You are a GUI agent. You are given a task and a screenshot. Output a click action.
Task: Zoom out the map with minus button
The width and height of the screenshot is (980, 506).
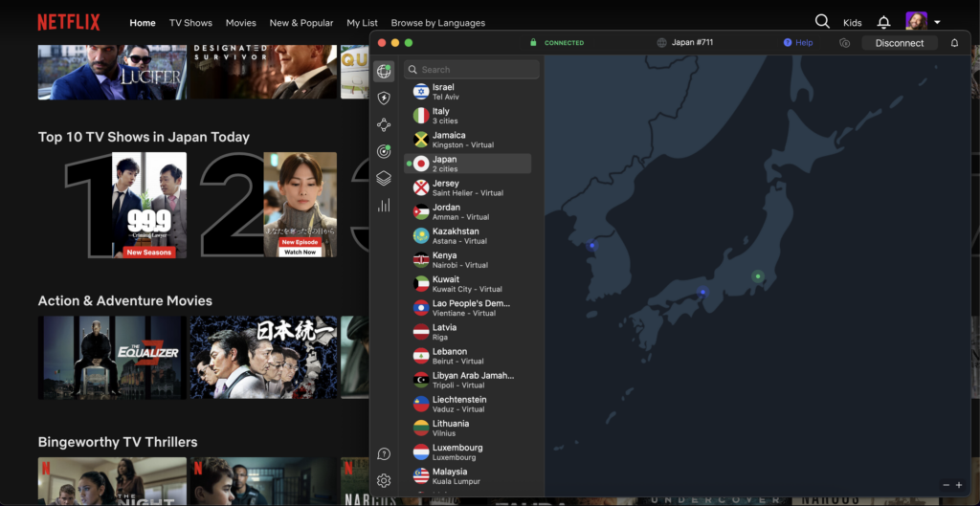point(946,485)
